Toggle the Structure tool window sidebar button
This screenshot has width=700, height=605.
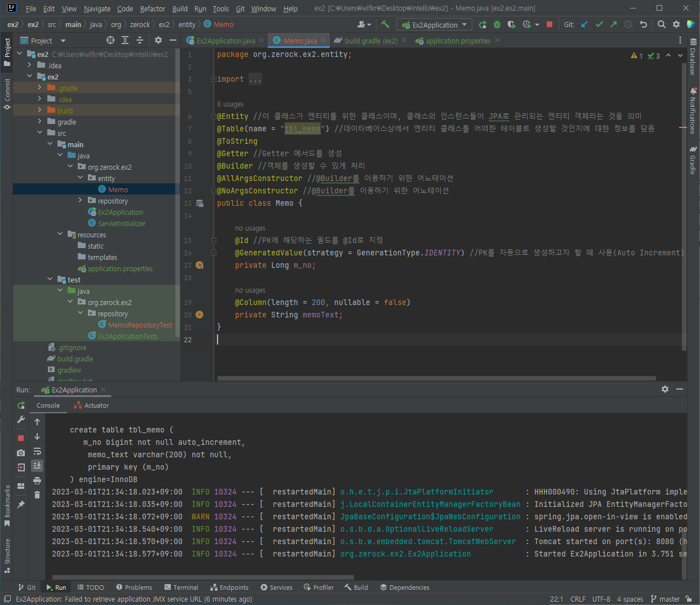coord(7,555)
